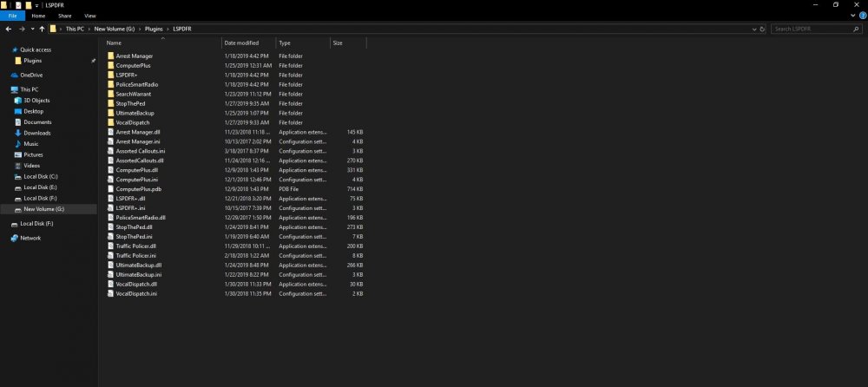Open the Downloads folder in sidebar

click(x=36, y=134)
